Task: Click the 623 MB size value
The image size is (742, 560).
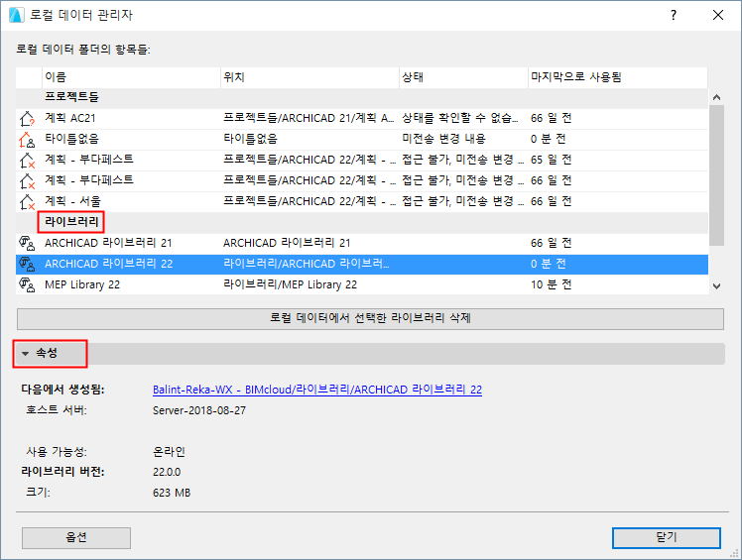Action: [x=172, y=493]
